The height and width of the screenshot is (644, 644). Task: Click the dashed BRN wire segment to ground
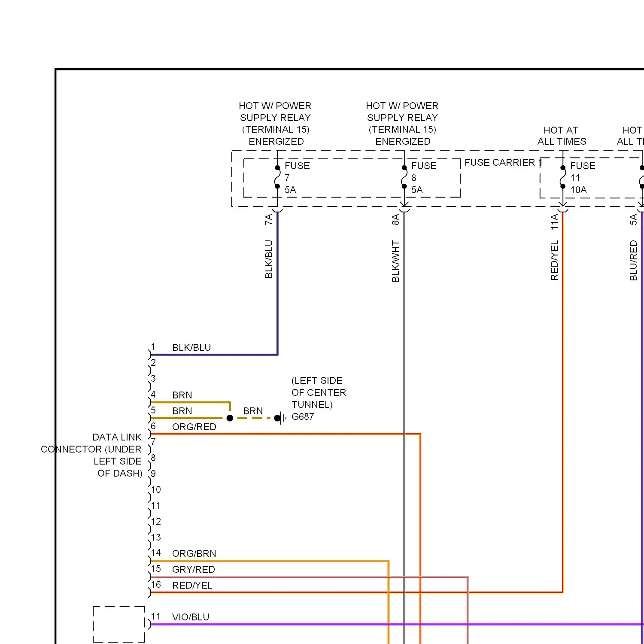253,418
